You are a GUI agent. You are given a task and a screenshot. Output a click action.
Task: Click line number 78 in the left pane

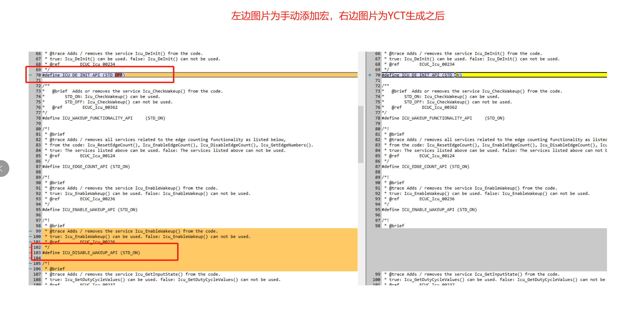pos(38,118)
